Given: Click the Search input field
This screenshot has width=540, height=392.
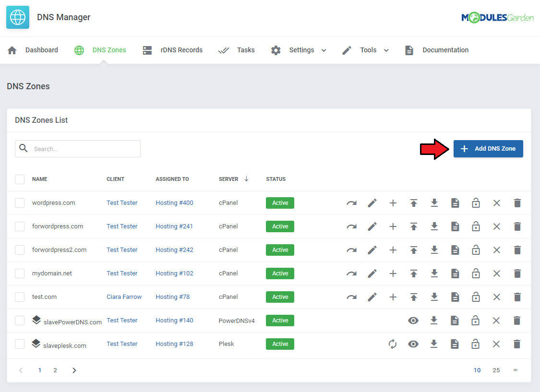Looking at the screenshot, I should (x=78, y=149).
